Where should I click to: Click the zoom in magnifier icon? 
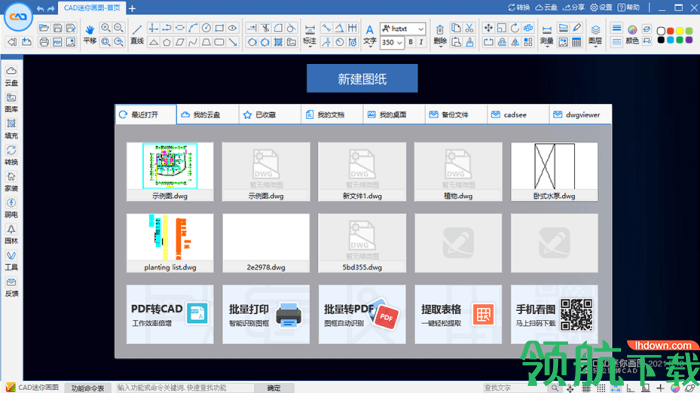[105, 28]
